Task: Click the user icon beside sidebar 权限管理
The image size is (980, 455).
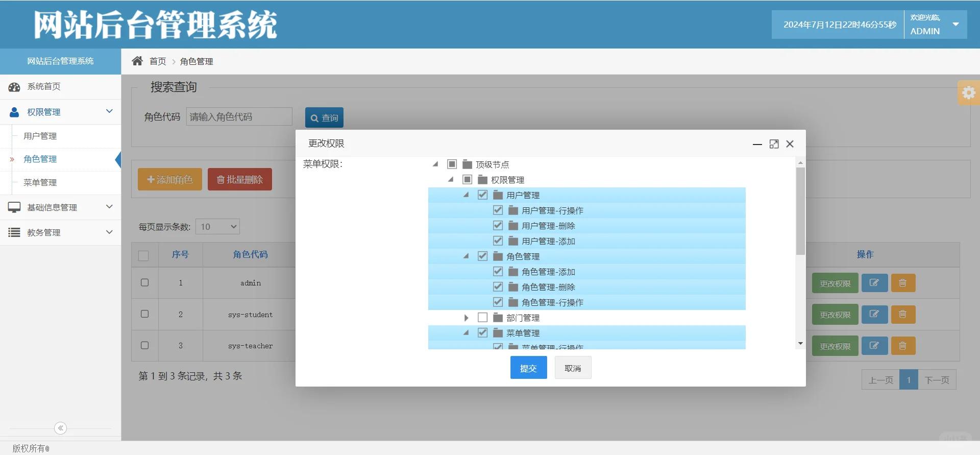Action: click(14, 112)
